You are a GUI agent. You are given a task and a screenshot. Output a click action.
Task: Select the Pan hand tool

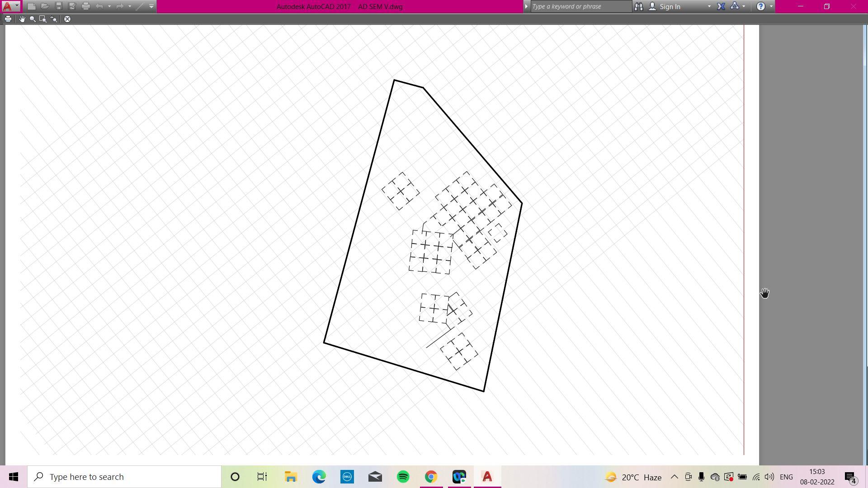click(x=22, y=19)
